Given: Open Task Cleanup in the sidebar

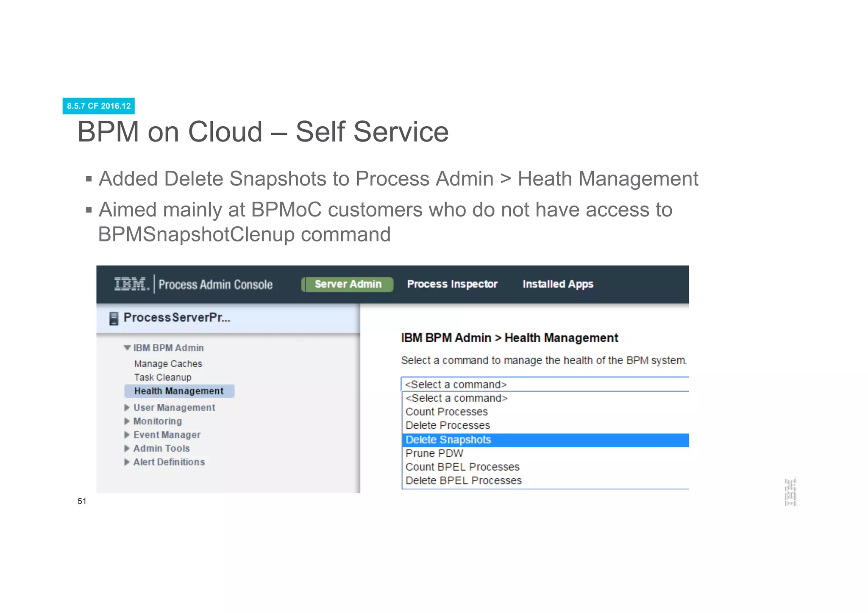Looking at the screenshot, I should point(163,377).
